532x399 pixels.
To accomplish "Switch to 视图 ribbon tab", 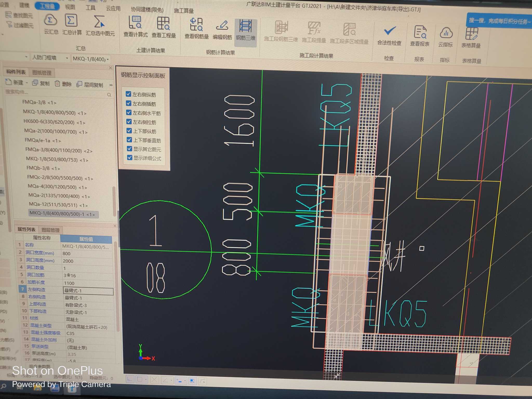I will click(70, 7).
